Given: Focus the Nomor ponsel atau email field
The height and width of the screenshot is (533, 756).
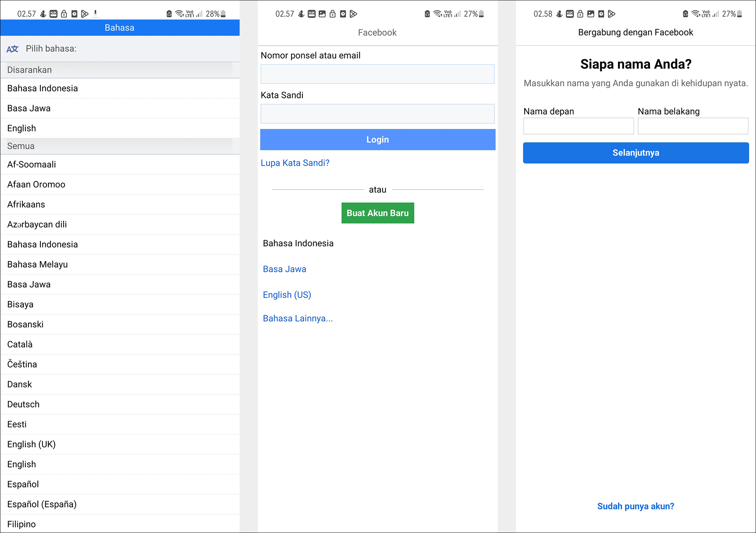Looking at the screenshot, I should (x=377, y=74).
